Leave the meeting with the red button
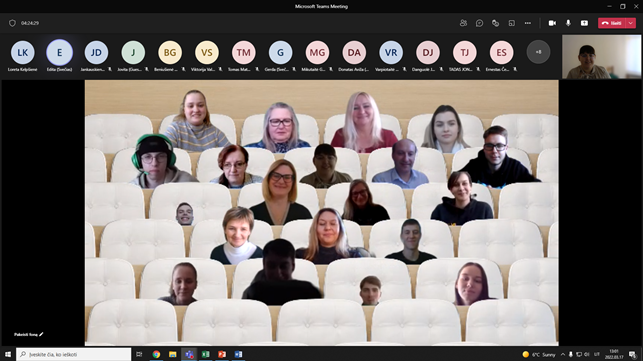The height and width of the screenshot is (361, 643). 612,23
